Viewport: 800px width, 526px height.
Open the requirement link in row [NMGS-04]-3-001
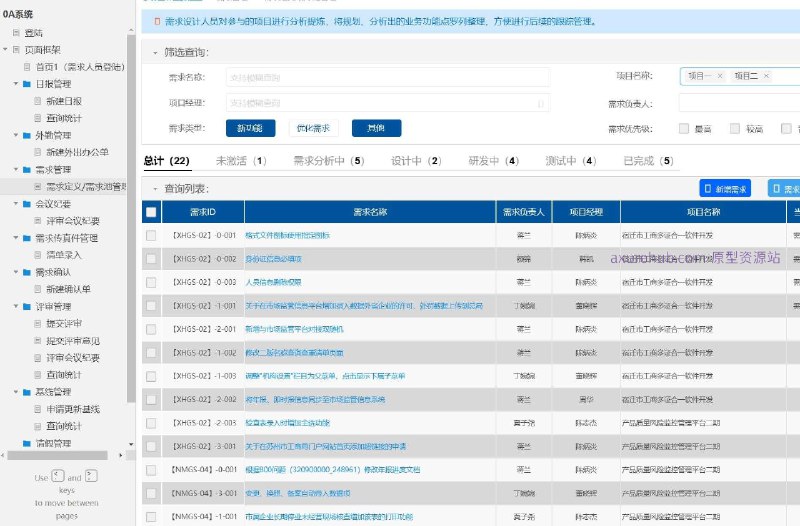coord(297,493)
